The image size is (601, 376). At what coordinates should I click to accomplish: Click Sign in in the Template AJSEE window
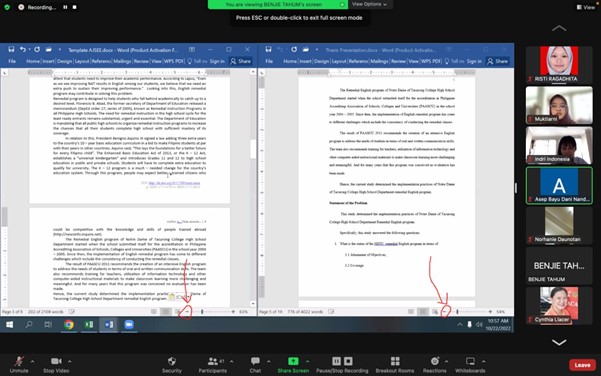pos(217,61)
